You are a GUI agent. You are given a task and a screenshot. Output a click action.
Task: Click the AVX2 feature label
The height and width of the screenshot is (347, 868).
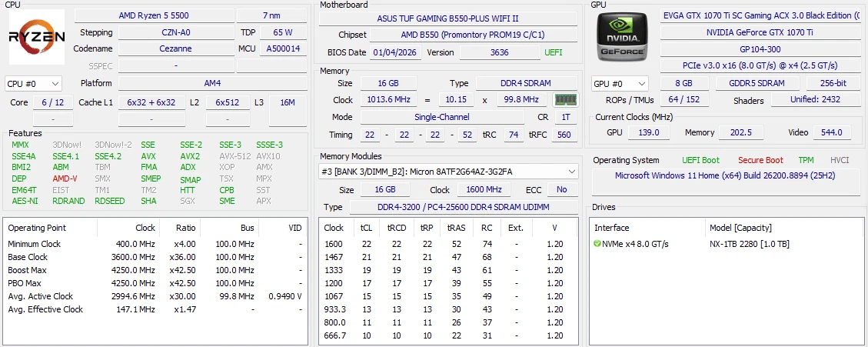coord(190,156)
